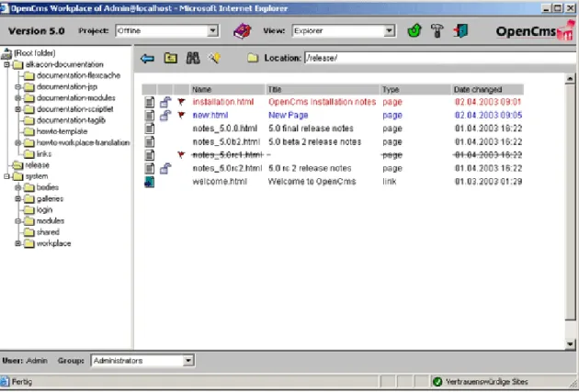
Task: Click red flag of notes_5.0rc1.html
Action: pyautogui.click(x=181, y=154)
